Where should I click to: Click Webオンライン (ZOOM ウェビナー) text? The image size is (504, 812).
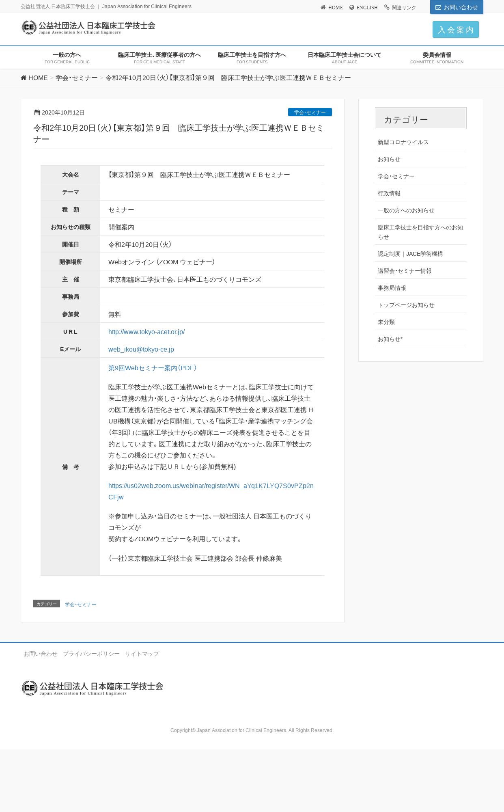point(162,262)
